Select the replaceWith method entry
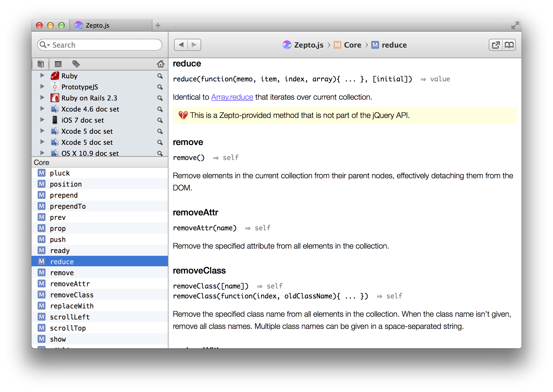Viewport: 553px width, 392px height. pos(100,306)
